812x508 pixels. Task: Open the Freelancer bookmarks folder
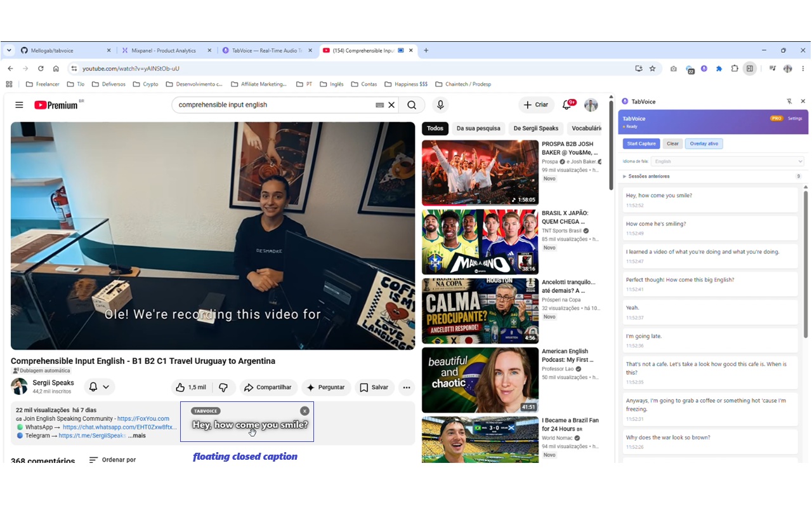pos(43,84)
